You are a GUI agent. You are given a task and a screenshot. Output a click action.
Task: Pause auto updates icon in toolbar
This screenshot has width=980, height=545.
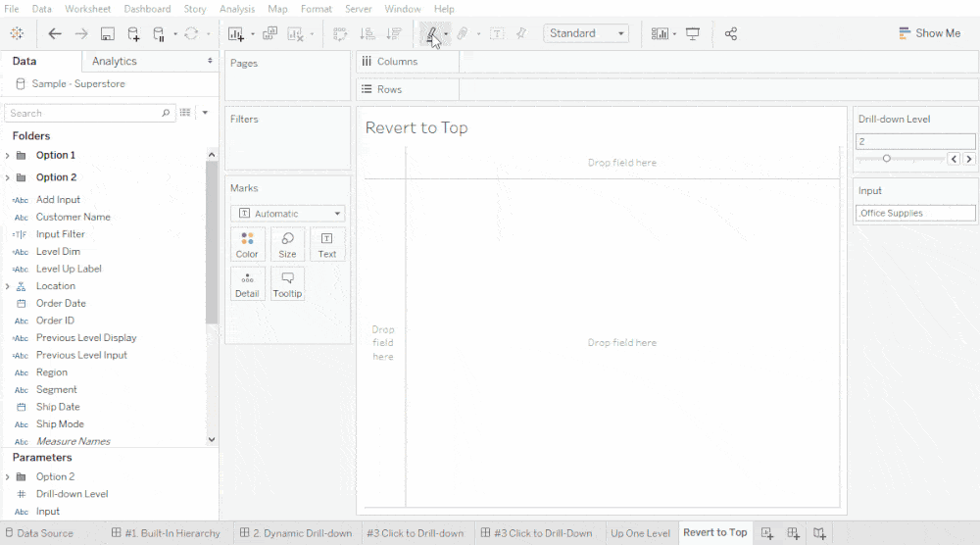pyautogui.click(x=160, y=33)
